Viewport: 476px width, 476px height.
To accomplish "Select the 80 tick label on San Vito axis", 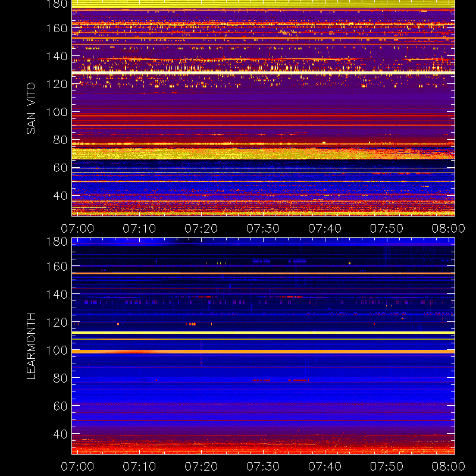I will 60,140.
